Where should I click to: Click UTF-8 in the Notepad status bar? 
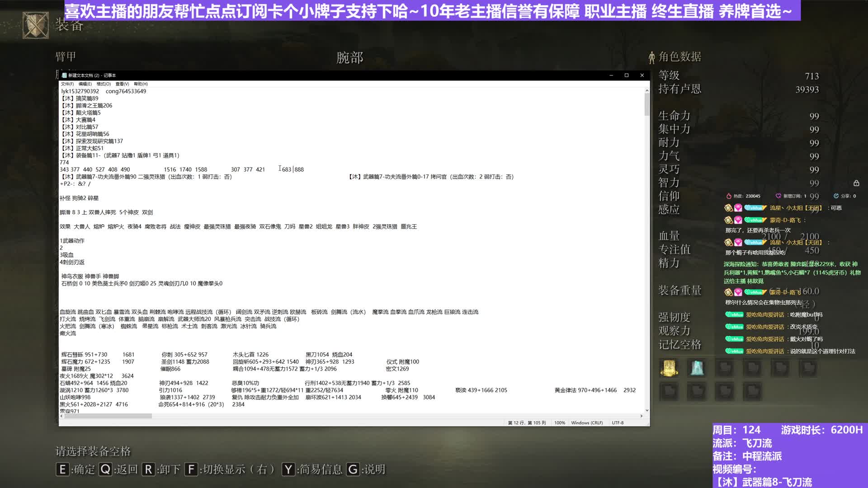tap(618, 422)
